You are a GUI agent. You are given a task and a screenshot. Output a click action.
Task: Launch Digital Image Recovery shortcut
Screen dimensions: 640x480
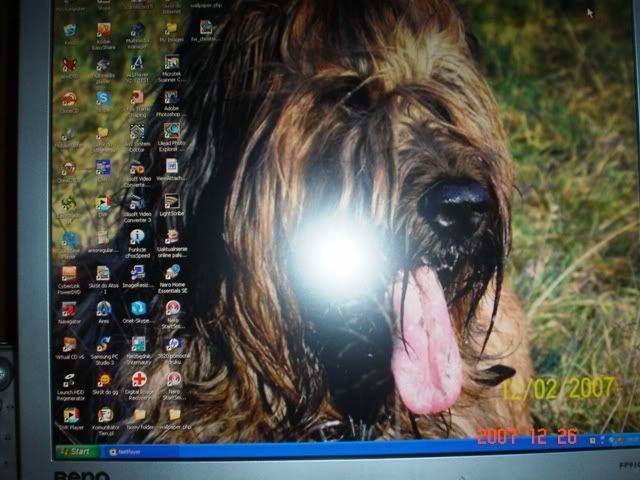coord(139,380)
